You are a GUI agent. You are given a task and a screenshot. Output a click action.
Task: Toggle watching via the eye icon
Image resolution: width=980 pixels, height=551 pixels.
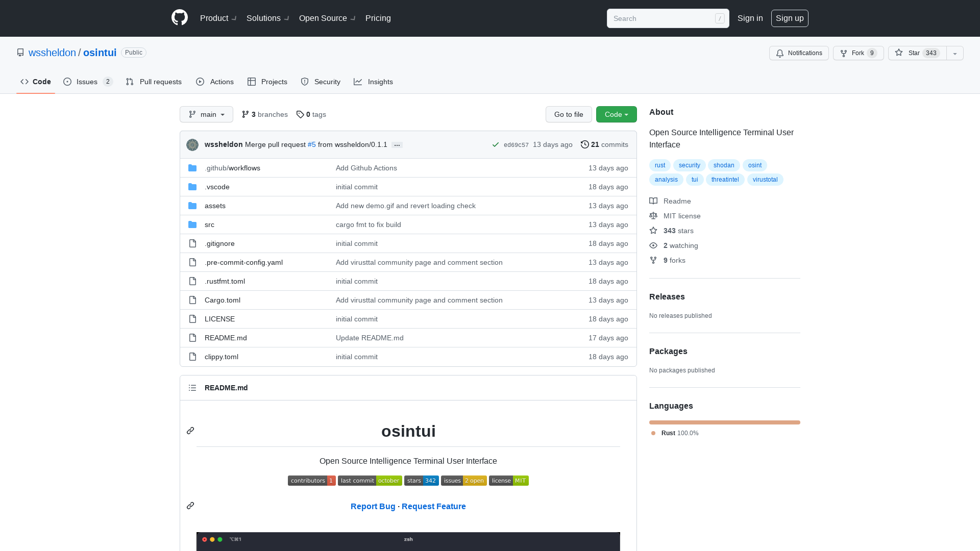[x=653, y=245]
